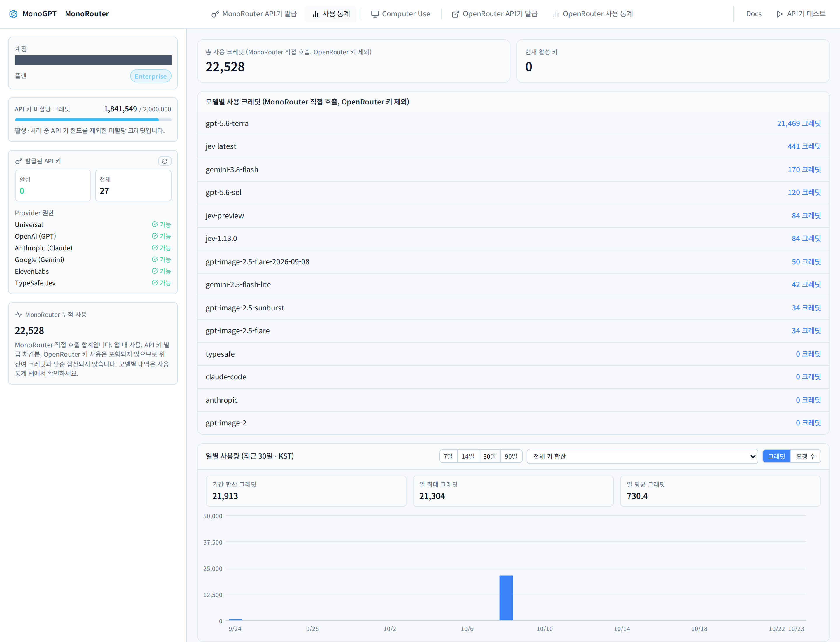
Task: Open MonoRouter API키 발급 tab
Action: [254, 14]
